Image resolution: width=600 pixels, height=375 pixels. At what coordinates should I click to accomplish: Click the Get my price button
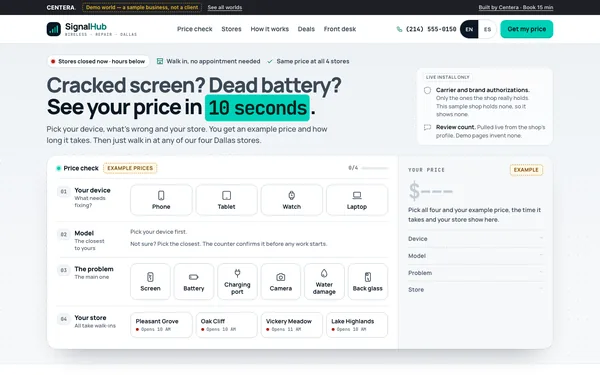(x=527, y=29)
